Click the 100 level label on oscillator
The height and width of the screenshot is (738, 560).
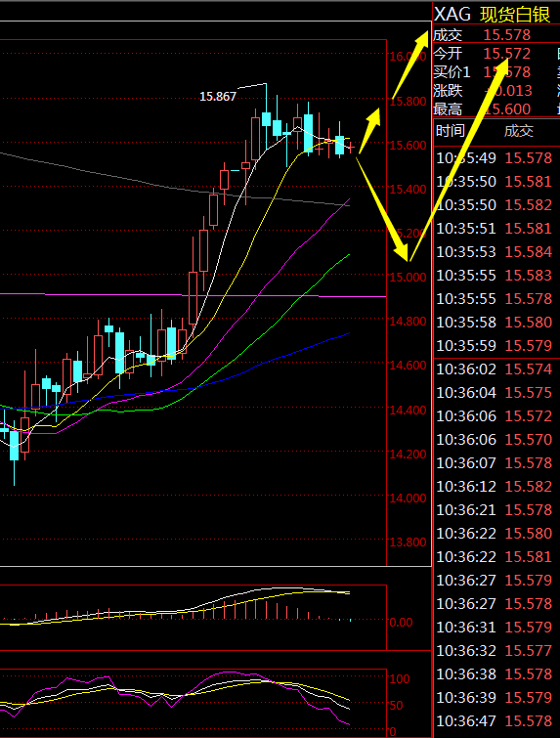click(400, 679)
